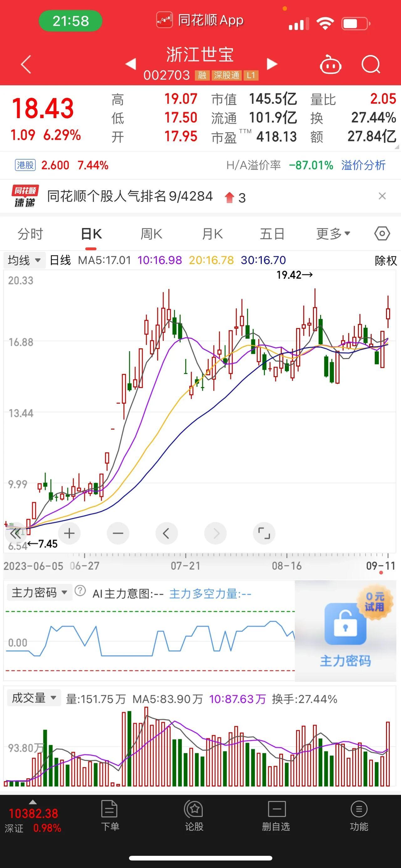The image size is (401, 868).
Task: Collapse chart controls with double chevron
Action: (15, 534)
